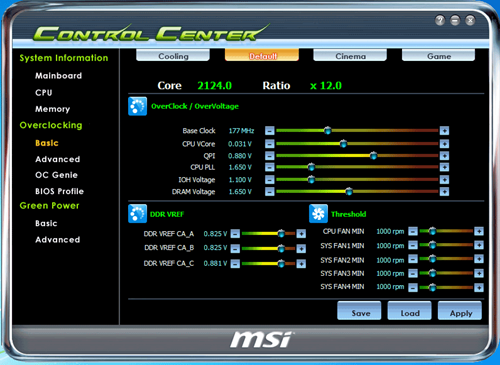
Task: Increase Base Clock with its plus button
Action: click(x=444, y=131)
